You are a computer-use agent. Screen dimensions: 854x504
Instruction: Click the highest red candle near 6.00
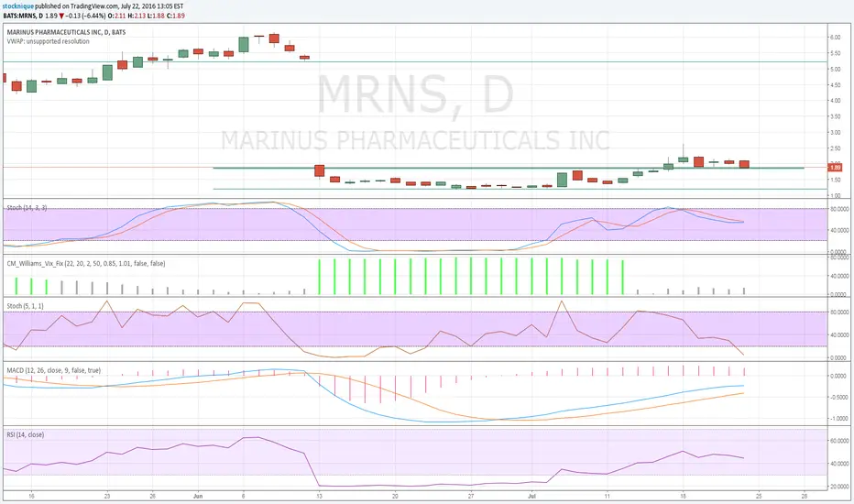pos(274,38)
